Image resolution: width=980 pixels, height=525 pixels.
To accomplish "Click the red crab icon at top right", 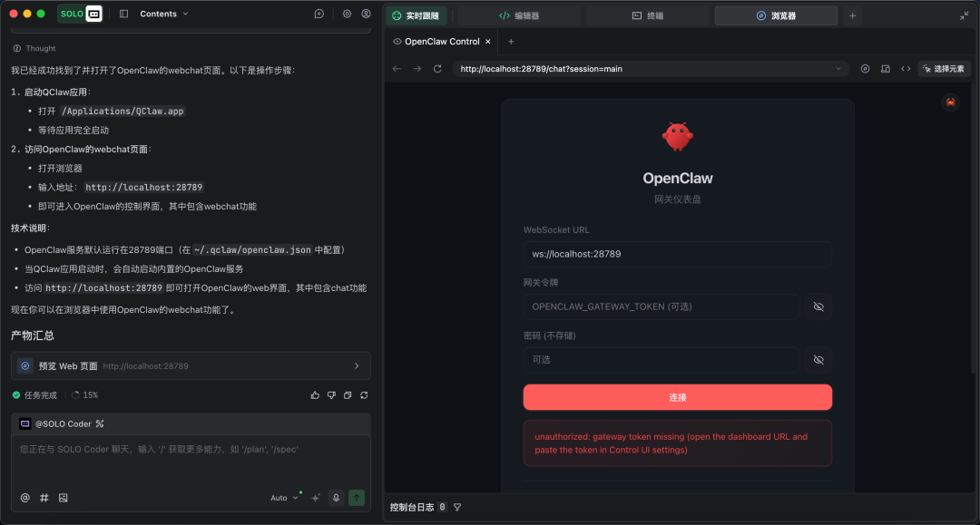I will point(951,102).
